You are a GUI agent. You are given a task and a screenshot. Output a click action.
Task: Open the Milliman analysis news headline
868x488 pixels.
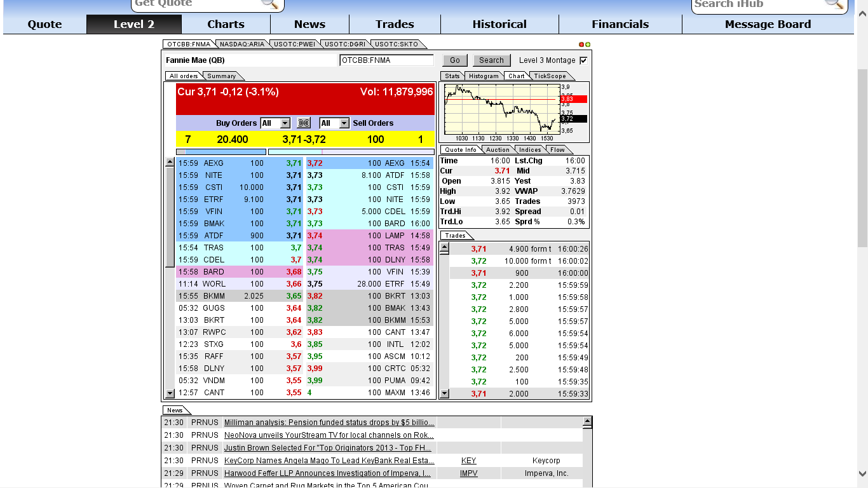329,423
